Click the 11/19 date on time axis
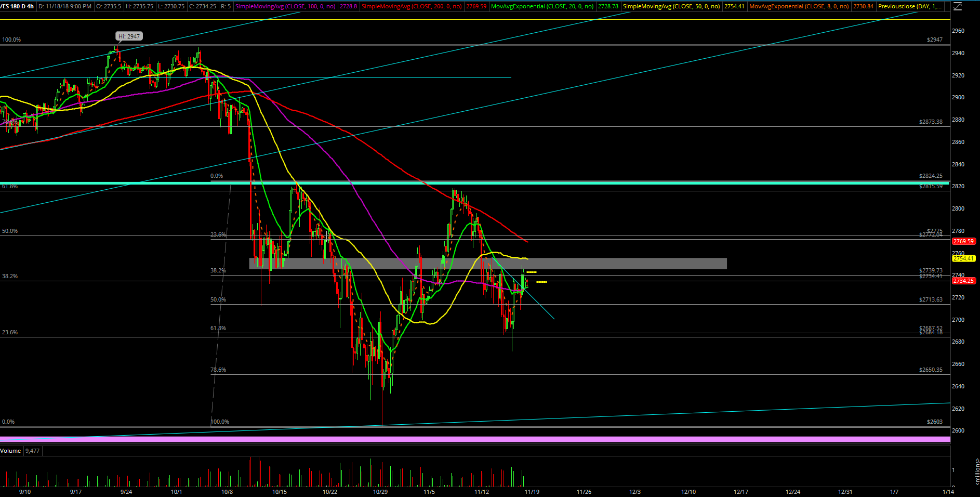Screen dimensions: 980x497 532,491
